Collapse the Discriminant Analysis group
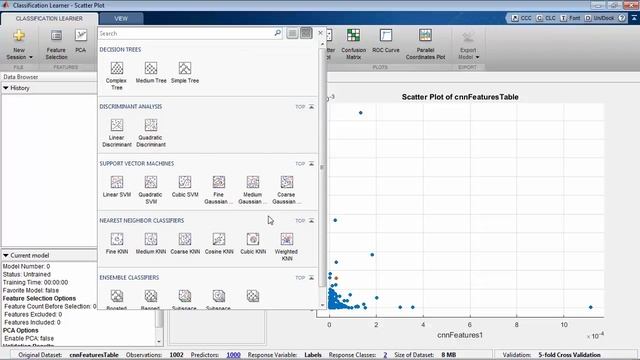 pos(311,107)
